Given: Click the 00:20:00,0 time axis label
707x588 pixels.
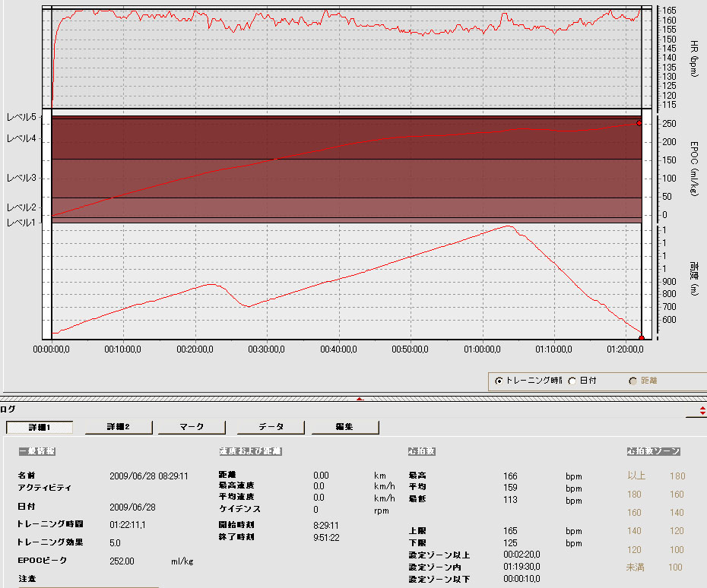Looking at the screenshot, I should tap(195, 349).
